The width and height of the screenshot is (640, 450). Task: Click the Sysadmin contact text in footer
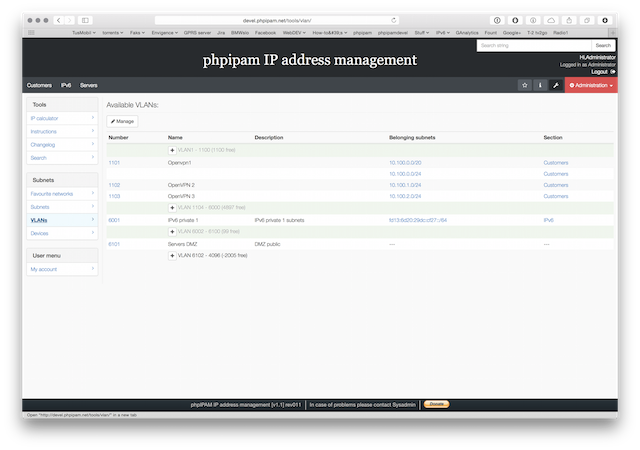click(x=404, y=405)
